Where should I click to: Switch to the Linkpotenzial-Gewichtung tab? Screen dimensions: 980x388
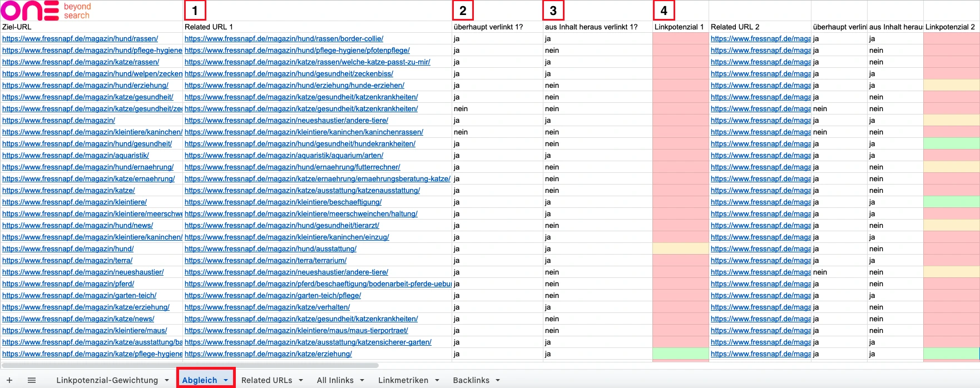click(107, 380)
